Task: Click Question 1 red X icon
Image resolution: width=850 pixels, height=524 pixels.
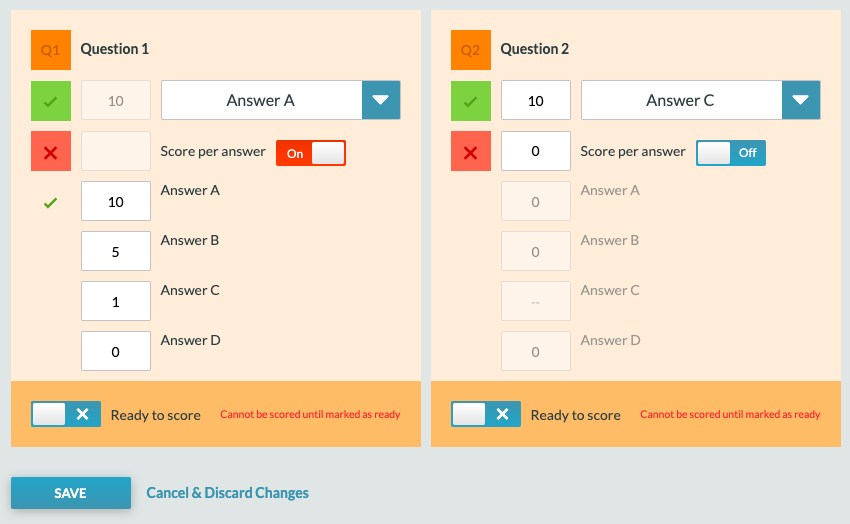Action: coord(50,152)
